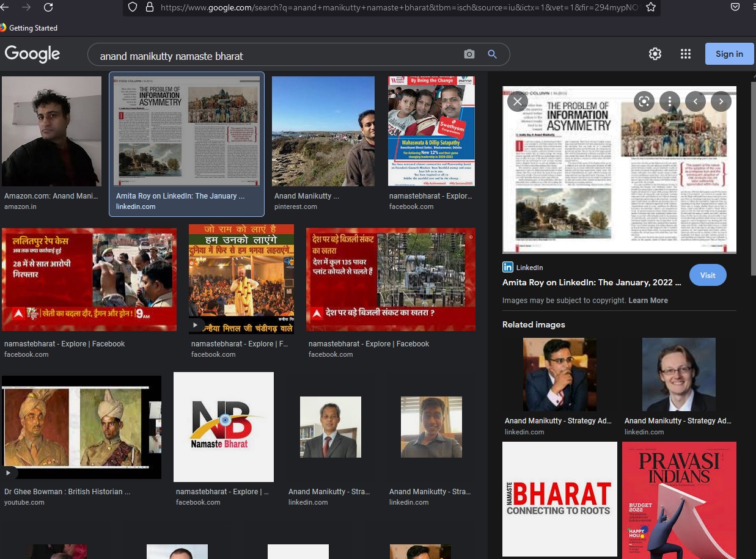The image size is (756, 559).
Task: Click the Related images heading
Action: 534,325
